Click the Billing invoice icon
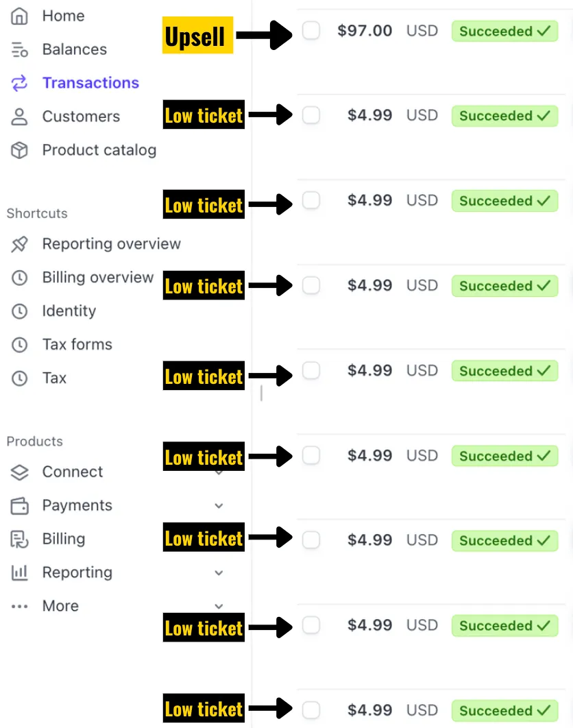This screenshot has height=728, width=573. (x=19, y=539)
